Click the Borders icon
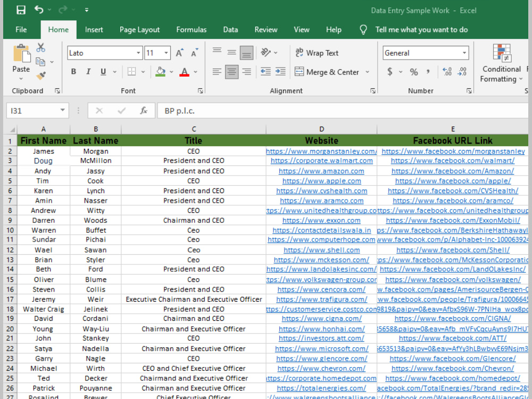 point(131,72)
